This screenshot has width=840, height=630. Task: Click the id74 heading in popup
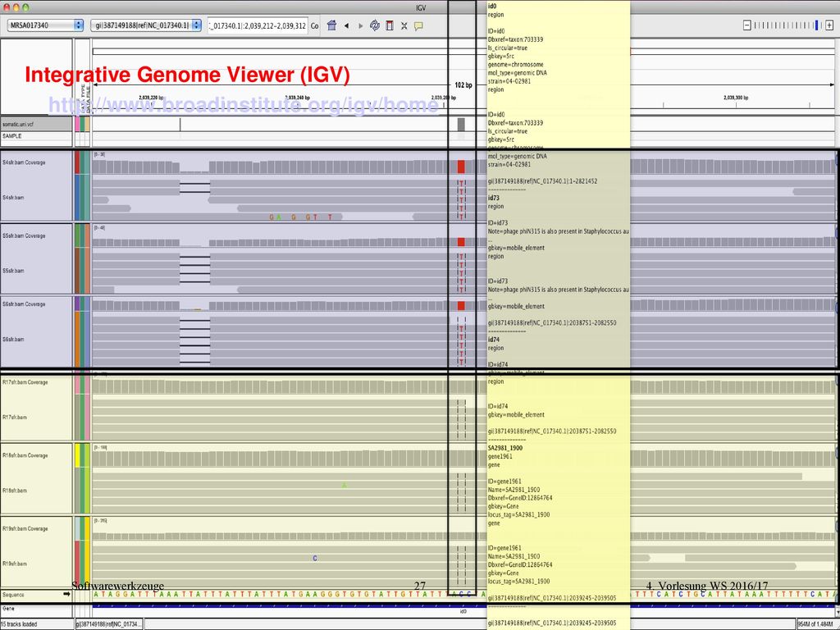[x=493, y=340]
